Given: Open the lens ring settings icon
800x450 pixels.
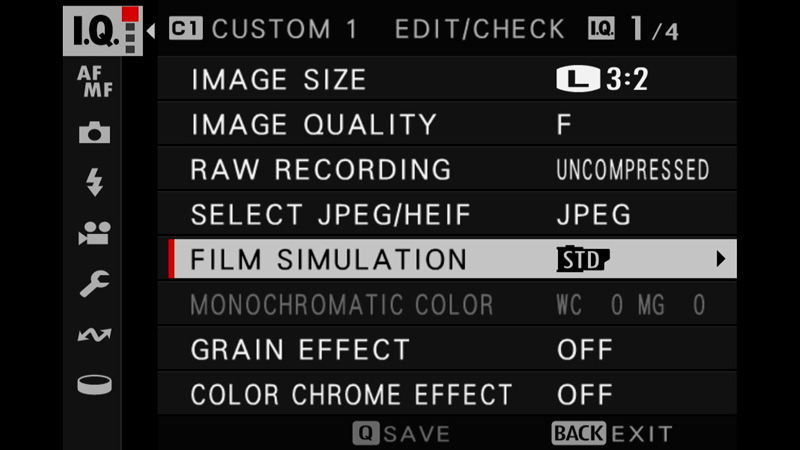Looking at the screenshot, I should click(94, 384).
